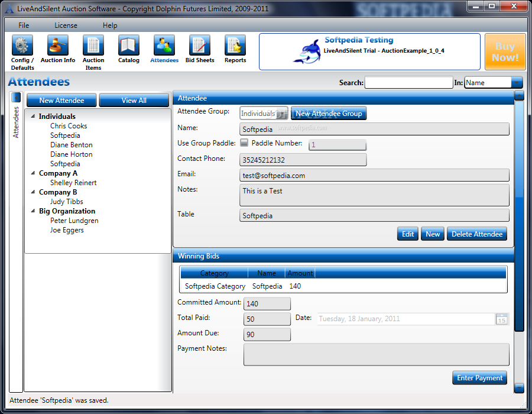The width and height of the screenshot is (532, 414).
Task: Toggle the Use Group Paddle checkbox
Action: pyautogui.click(x=244, y=143)
